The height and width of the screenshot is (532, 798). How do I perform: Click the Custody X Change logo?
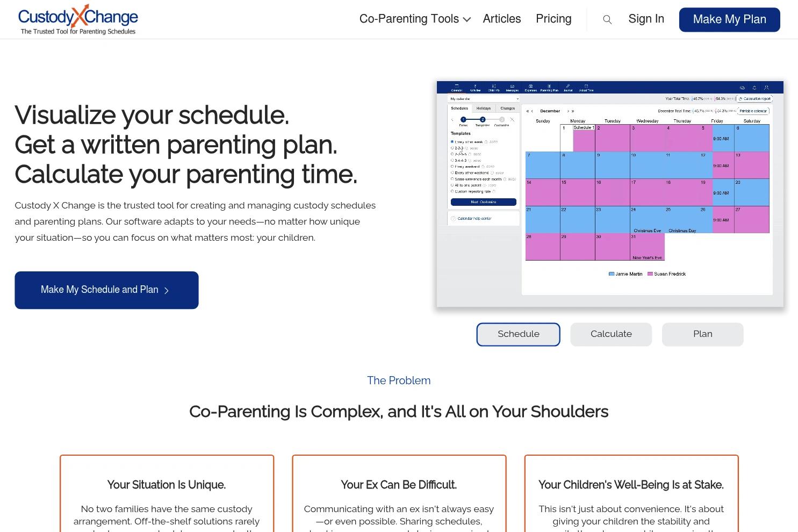coord(78,19)
